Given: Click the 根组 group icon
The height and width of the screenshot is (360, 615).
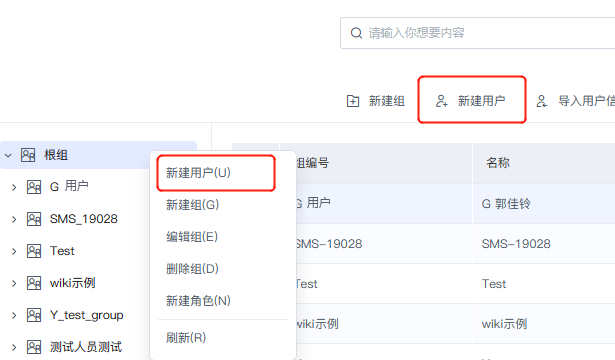Looking at the screenshot, I should pyautogui.click(x=28, y=155).
